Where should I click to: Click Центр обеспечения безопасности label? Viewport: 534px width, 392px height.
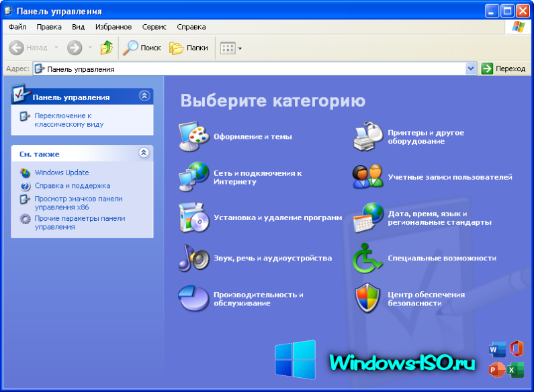[427, 299]
